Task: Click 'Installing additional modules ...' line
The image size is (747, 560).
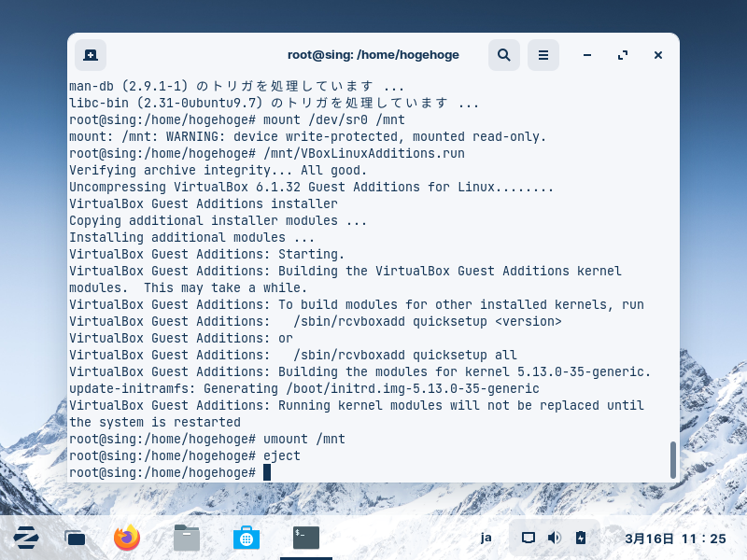Action: pos(192,237)
